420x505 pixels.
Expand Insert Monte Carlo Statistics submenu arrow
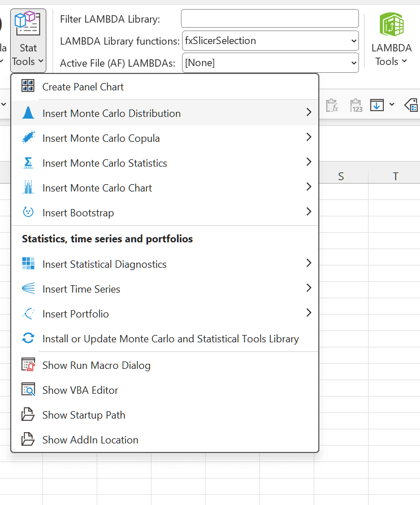pyautogui.click(x=309, y=162)
